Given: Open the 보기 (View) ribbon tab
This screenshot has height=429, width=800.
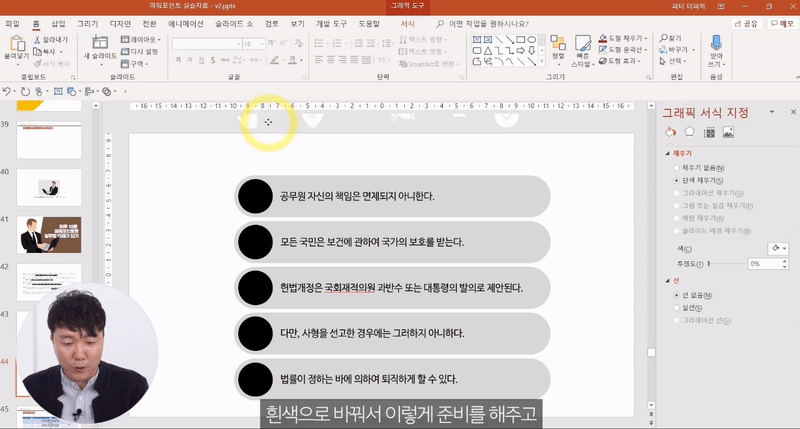Looking at the screenshot, I should tap(297, 24).
